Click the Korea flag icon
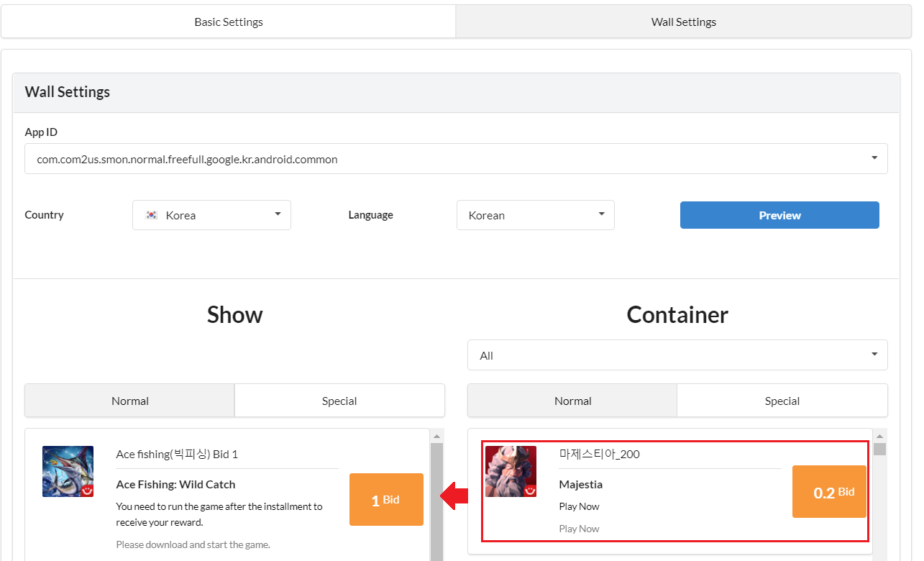Screen dimensions: 924x561 pyautogui.click(x=152, y=215)
